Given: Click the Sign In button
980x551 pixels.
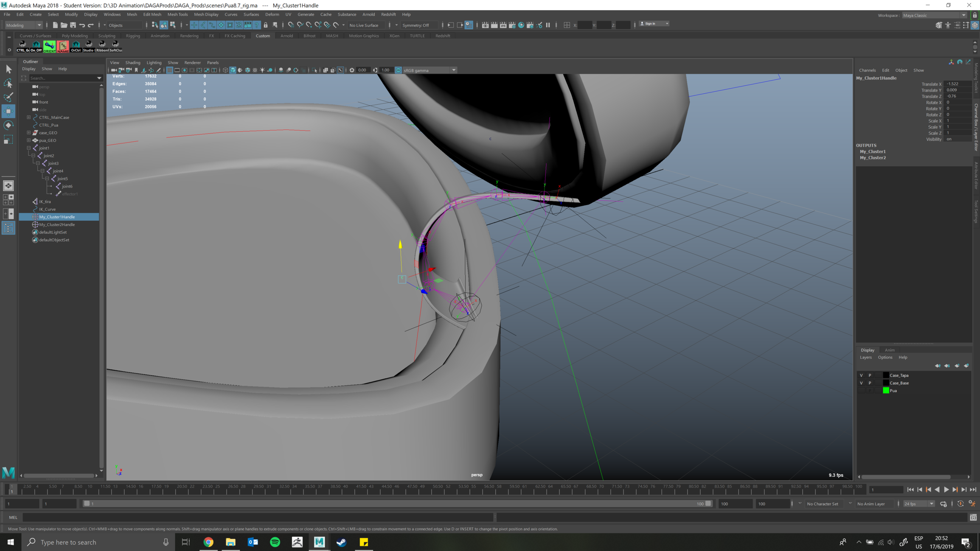Looking at the screenshot, I should [654, 24].
